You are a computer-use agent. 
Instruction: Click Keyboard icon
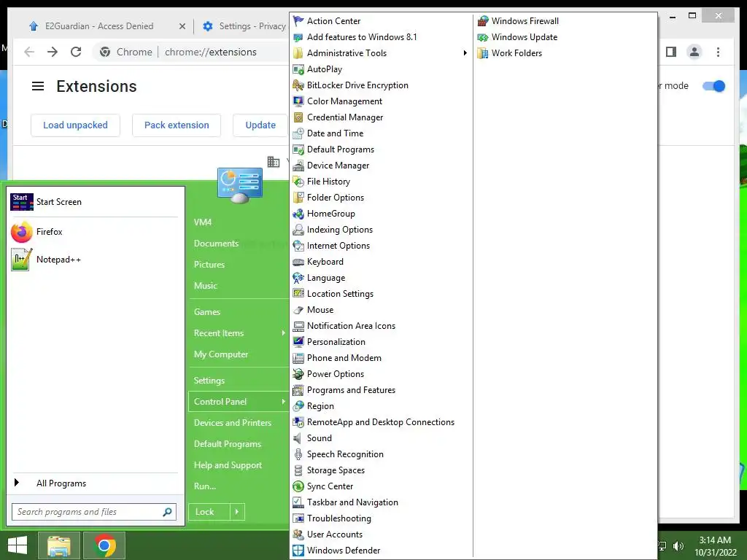[x=298, y=262]
